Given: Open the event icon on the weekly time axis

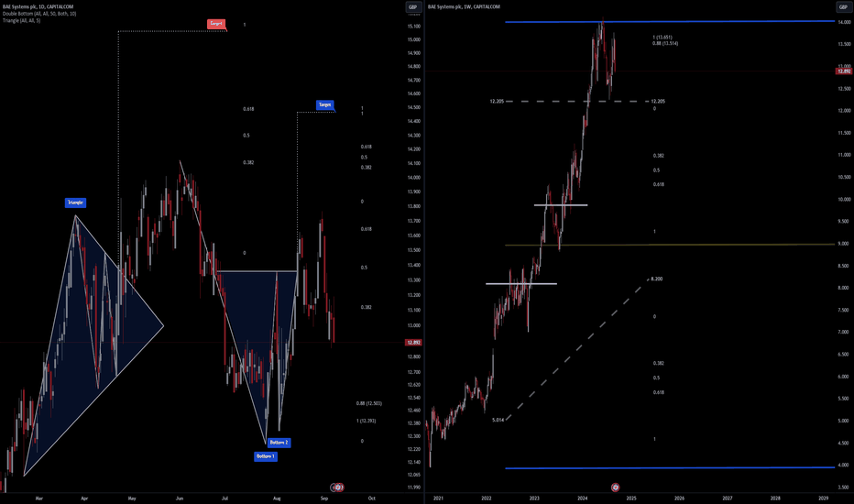Looking at the screenshot, I should pyautogui.click(x=615, y=488).
